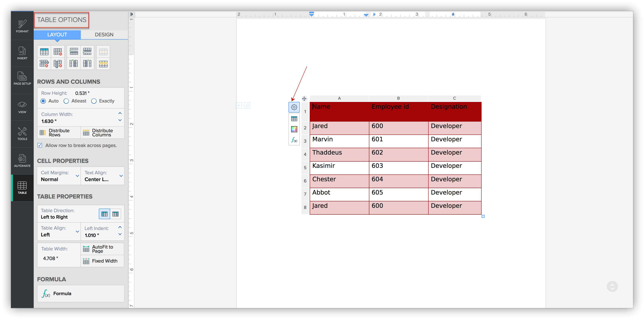Click the Split Cells icon
This screenshot has width=644, height=319.
(103, 64)
